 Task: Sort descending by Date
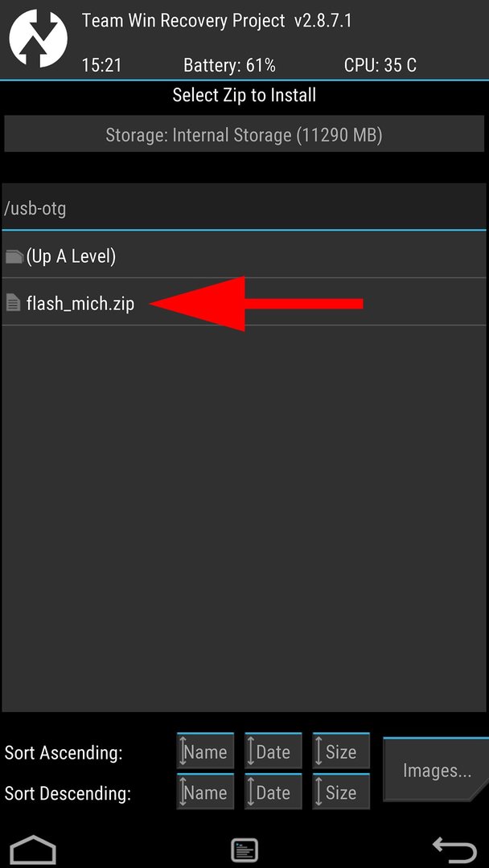tap(273, 792)
